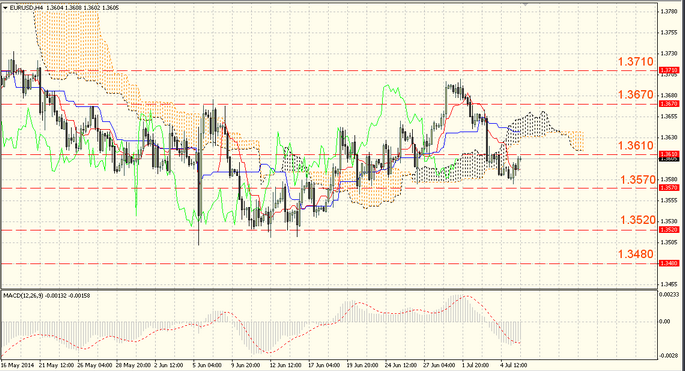Click the 9 Jun 20:00 time label
This screenshot has height=371, width=685.
tap(246, 365)
